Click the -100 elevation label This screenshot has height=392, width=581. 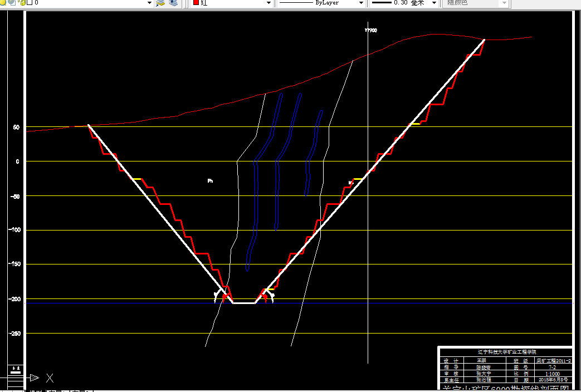[14, 230]
